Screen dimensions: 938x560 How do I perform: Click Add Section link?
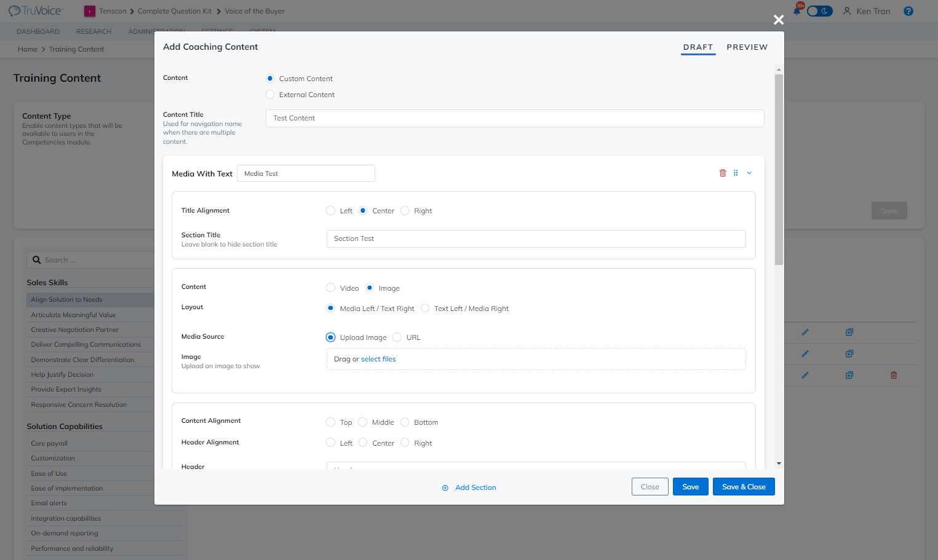469,487
